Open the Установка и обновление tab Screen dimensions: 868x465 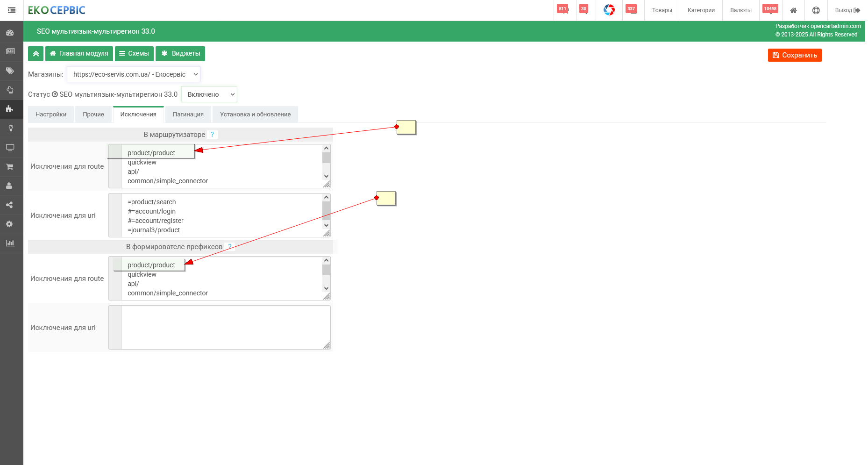(256, 114)
